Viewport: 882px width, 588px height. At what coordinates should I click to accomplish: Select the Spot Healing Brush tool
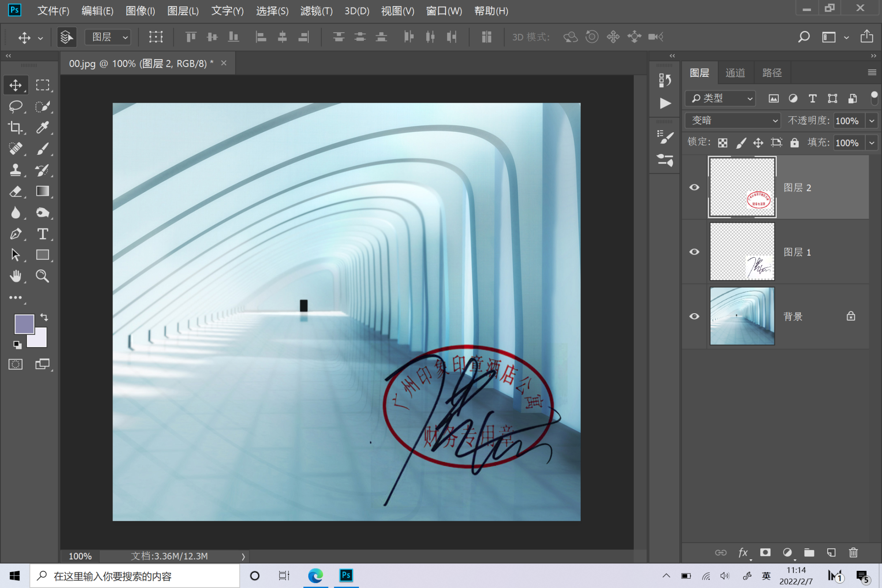click(15, 149)
